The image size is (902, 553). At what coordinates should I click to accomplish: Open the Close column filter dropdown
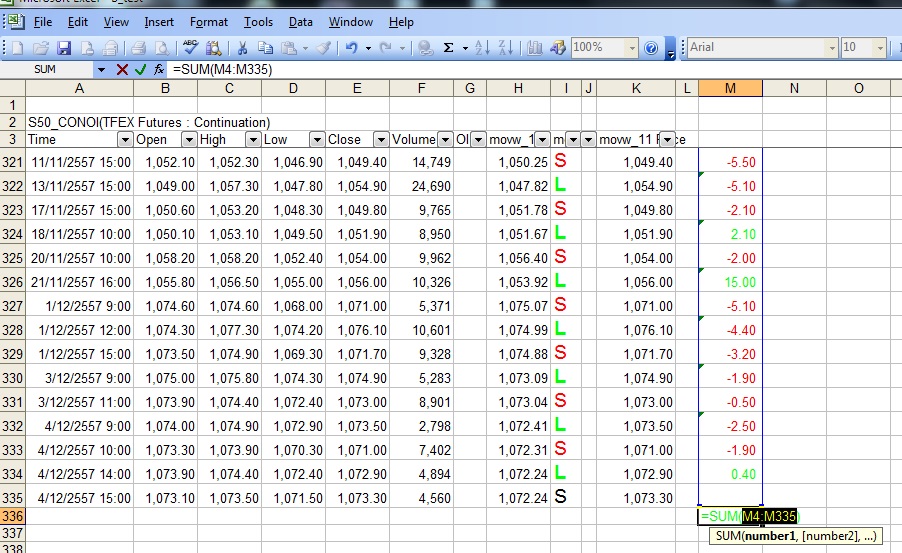[x=380, y=140]
